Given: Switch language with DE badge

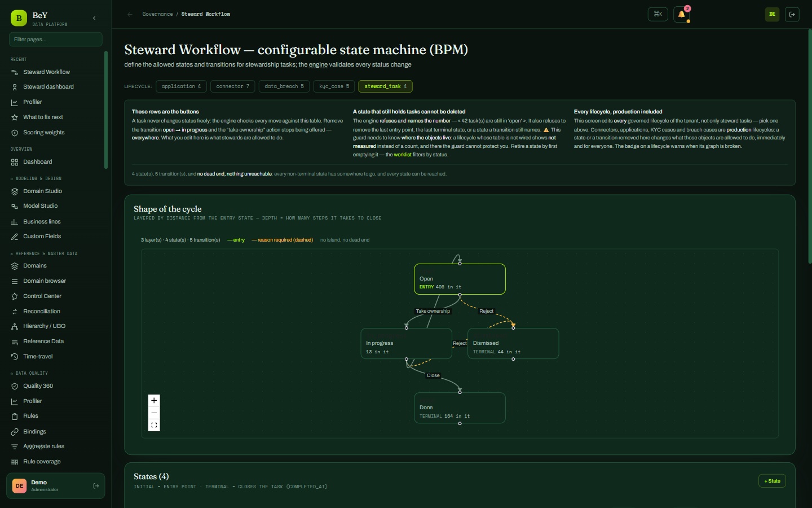Looking at the screenshot, I should pos(772,14).
